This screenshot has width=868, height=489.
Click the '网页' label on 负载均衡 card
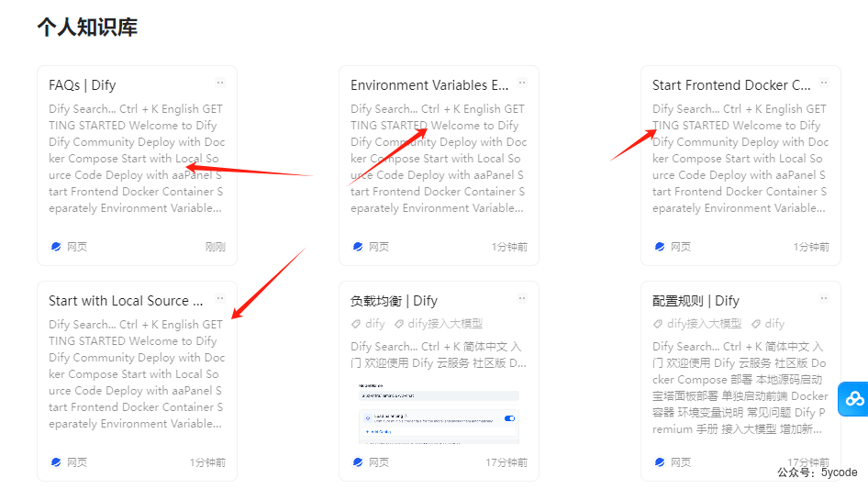pos(379,462)
